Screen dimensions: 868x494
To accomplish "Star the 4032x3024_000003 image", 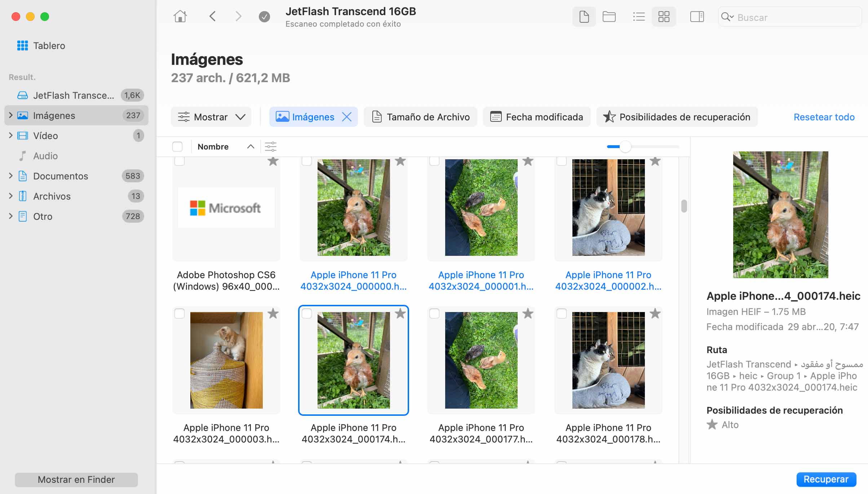I will (273, 313).
